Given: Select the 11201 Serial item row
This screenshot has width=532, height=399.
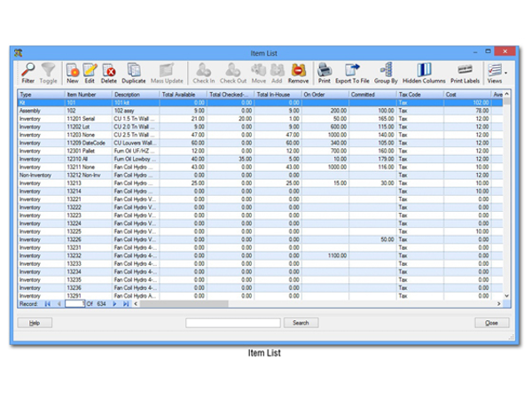Looking at the screenshot, I should pos(87,118).
